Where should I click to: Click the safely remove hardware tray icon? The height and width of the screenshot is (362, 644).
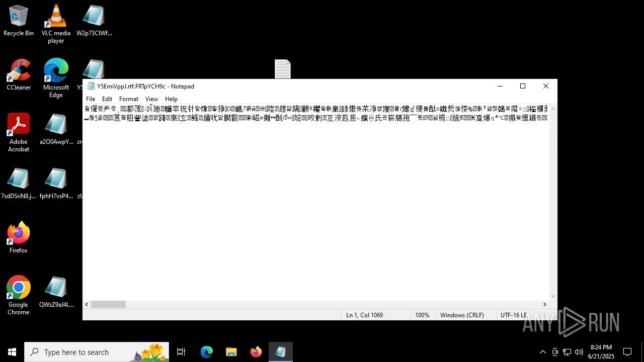coord(555,352)
